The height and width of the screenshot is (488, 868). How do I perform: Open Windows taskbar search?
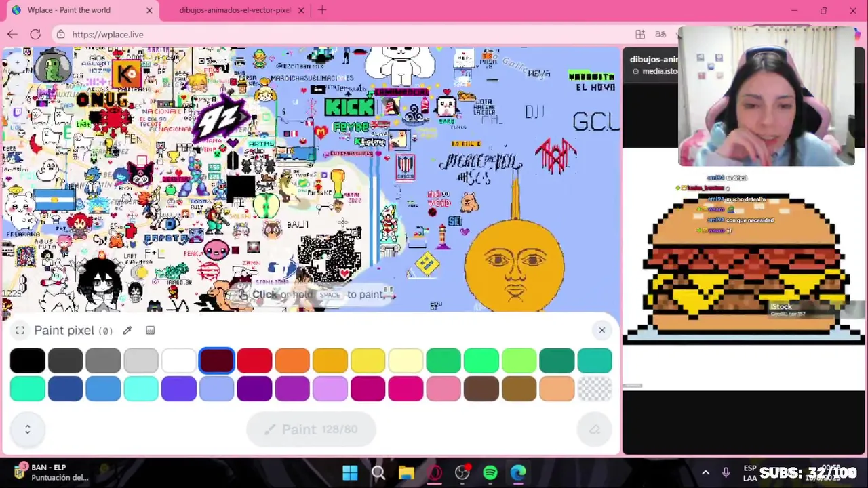(x=378, y=472)
